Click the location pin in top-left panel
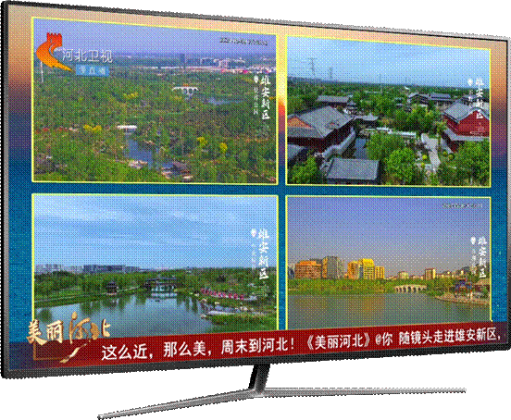 [256, 79]
